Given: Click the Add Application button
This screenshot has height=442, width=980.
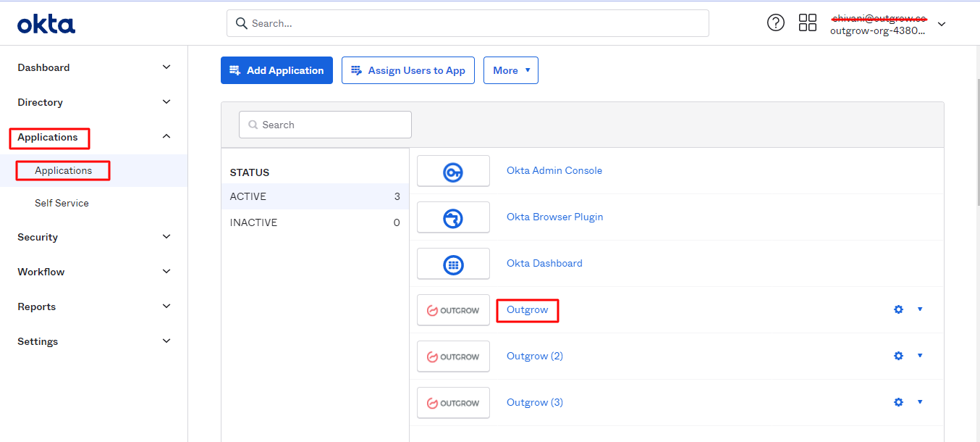Looking at the screenshot, I should pos(276,70).
